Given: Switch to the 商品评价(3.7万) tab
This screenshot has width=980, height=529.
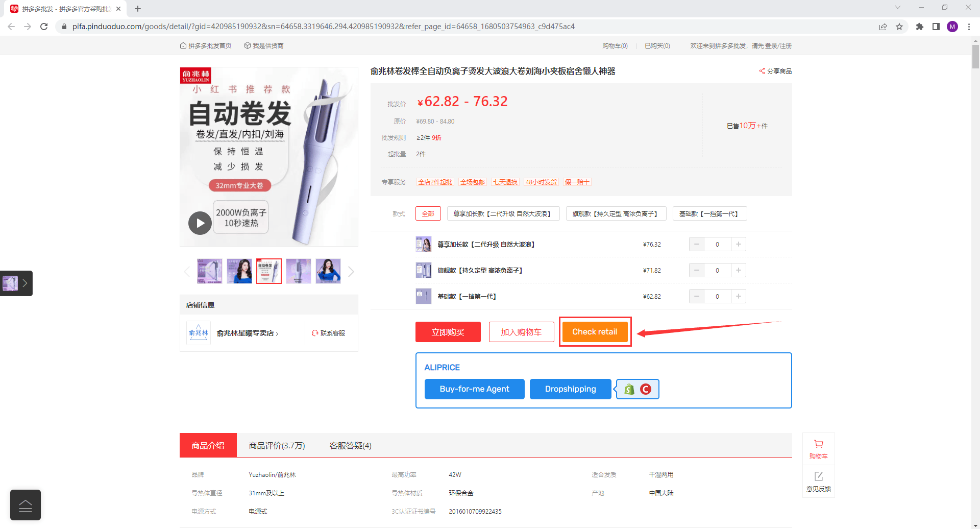Looking at the screenshot, I should coord(277,446).
